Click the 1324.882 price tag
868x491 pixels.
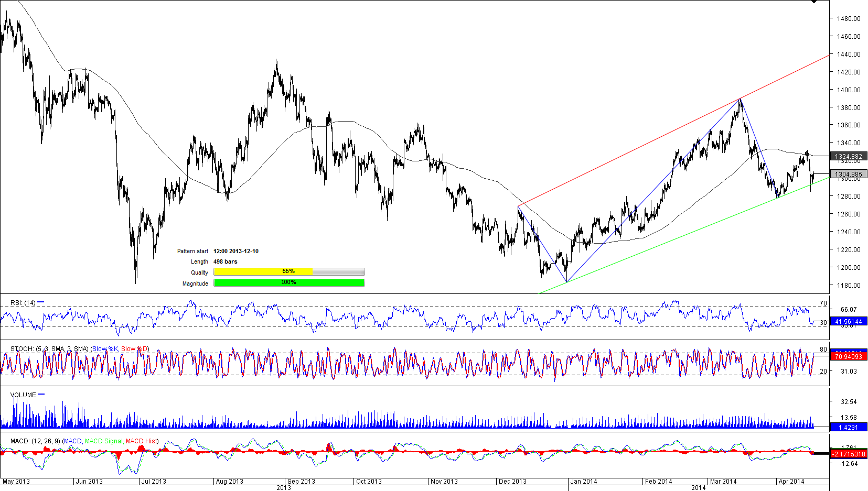[848, 156]
